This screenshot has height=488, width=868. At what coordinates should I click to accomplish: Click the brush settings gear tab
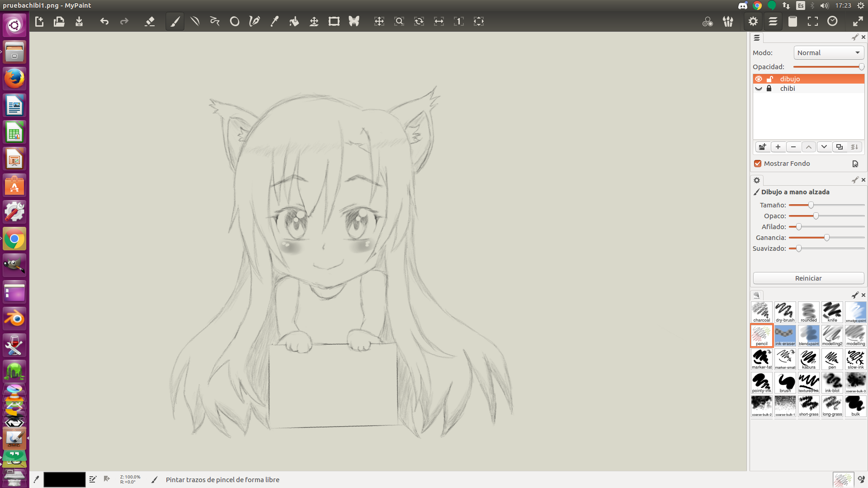coord(757,180)
